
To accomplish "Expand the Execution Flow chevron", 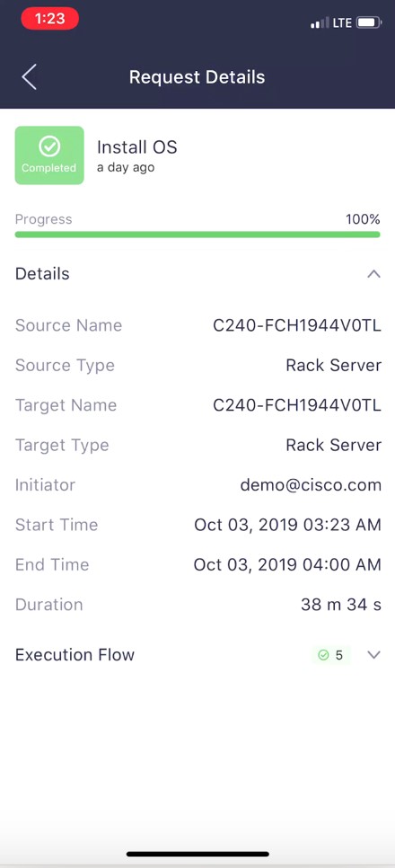I will (374, 655).
